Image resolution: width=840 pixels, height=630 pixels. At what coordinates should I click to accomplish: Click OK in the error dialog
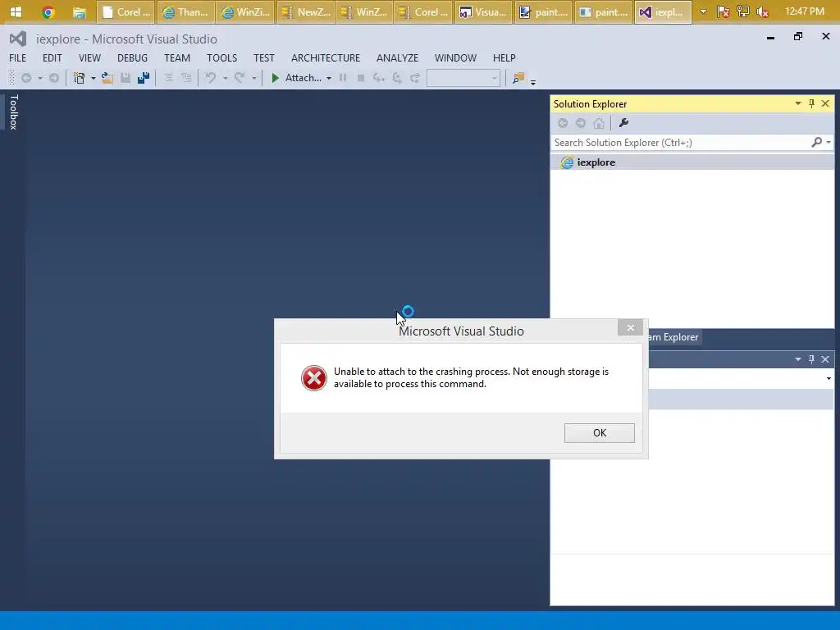coord(599,433)
